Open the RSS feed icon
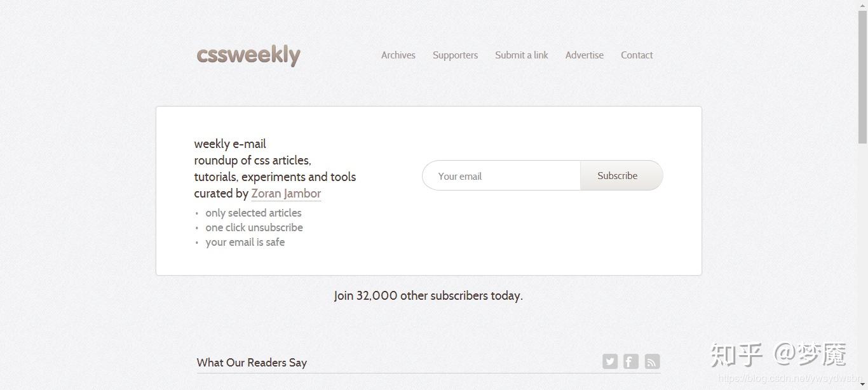Screen dimensions: 868x390 tap(652, 361)
